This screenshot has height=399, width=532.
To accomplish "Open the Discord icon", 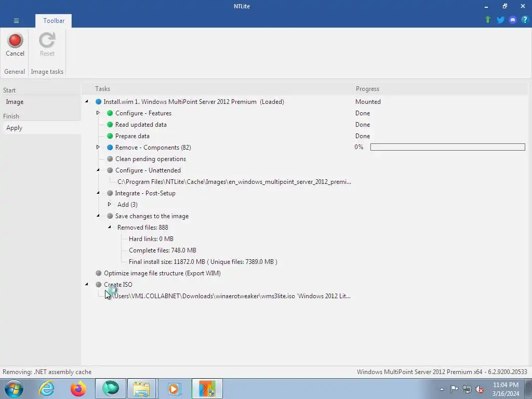I will 513,20.
